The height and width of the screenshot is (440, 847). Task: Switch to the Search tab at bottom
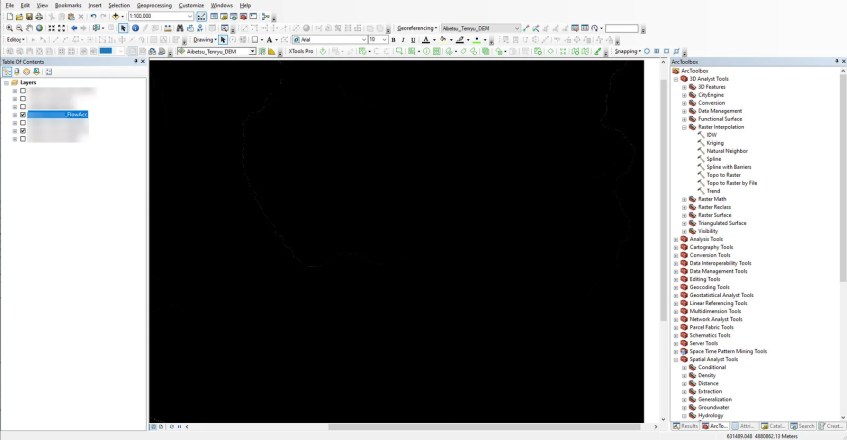point(802,426)
